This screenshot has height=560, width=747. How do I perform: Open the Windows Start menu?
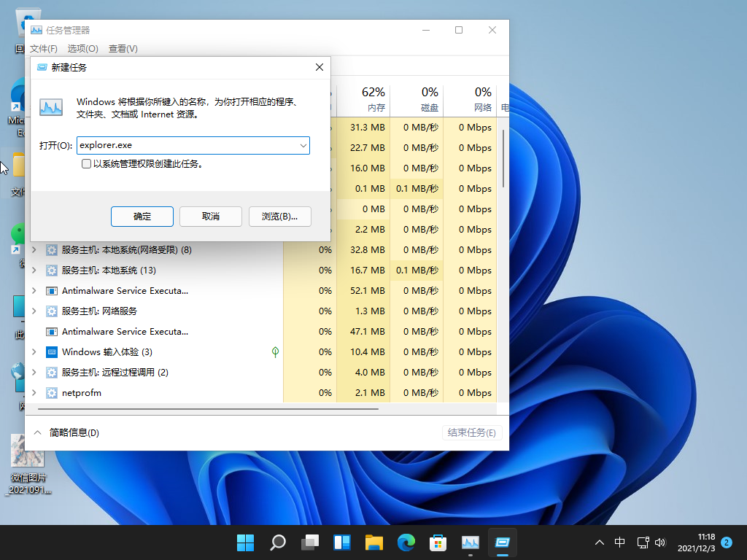[x=245, y=542]
